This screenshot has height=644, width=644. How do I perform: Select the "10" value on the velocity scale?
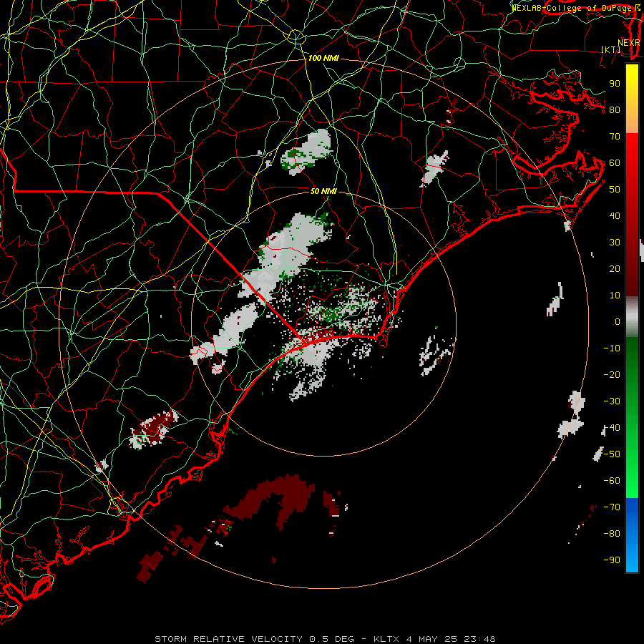[615, 296]
